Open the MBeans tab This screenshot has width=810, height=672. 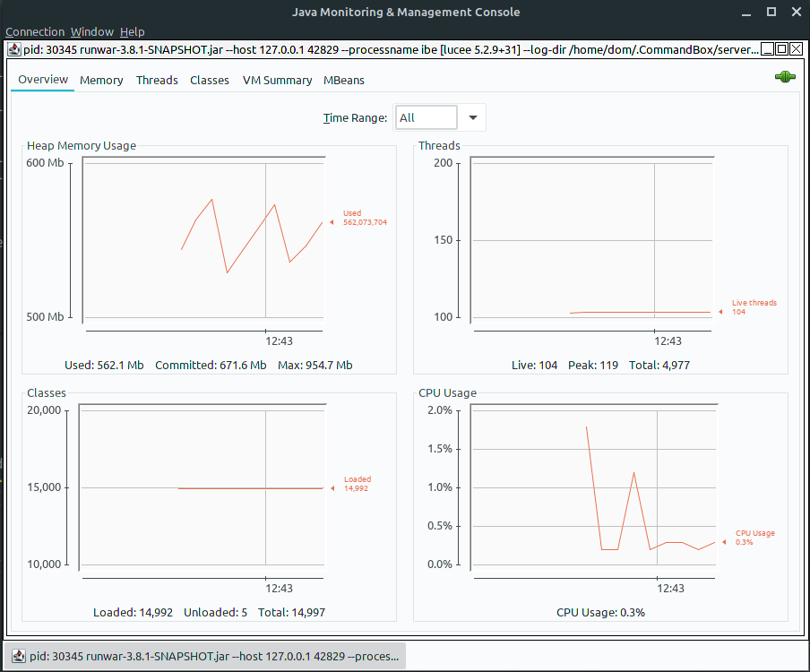[344, 81]
